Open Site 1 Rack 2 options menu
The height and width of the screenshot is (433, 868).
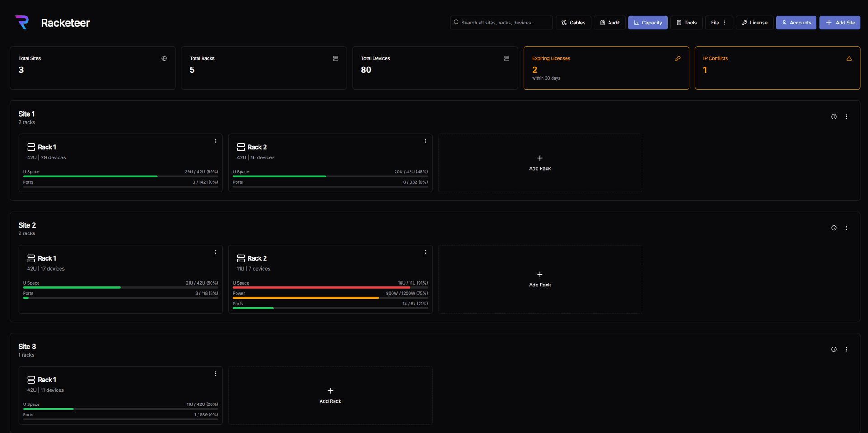click(425, 141)
